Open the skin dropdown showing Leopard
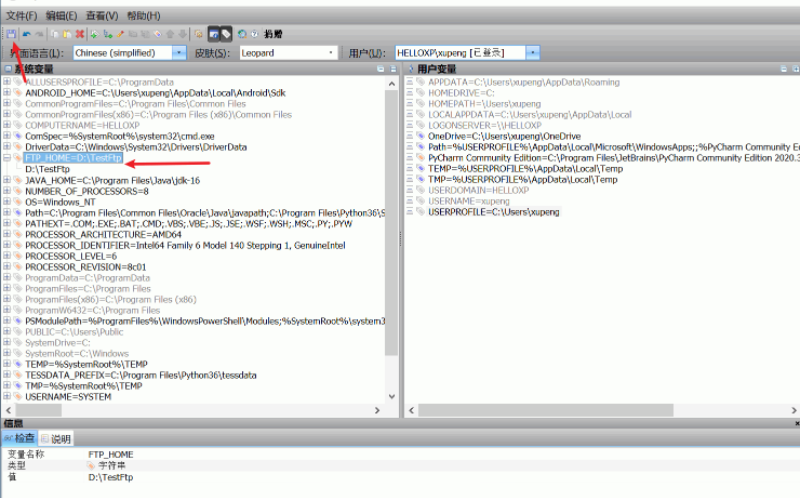The height and width of the screenshot is (498, 801). pyautogui.click(x=331, y=53)
